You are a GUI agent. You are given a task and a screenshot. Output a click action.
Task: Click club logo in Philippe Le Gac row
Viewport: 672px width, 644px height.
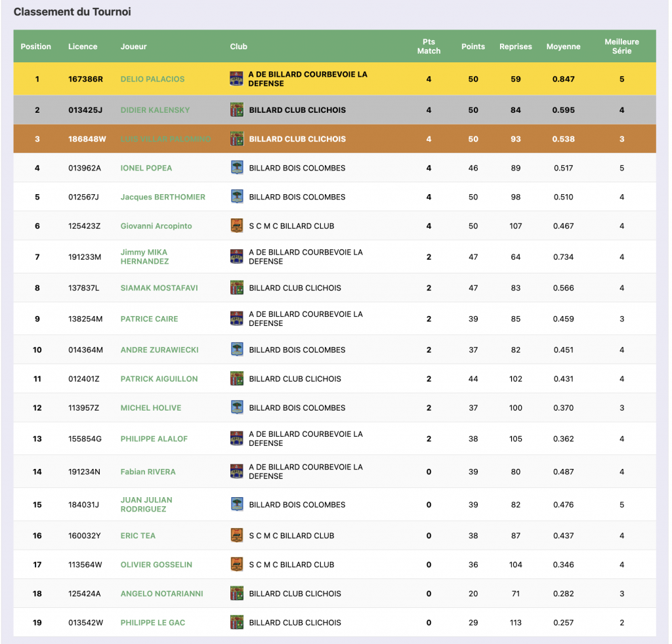pyautogui.click(x=237, y=622)
